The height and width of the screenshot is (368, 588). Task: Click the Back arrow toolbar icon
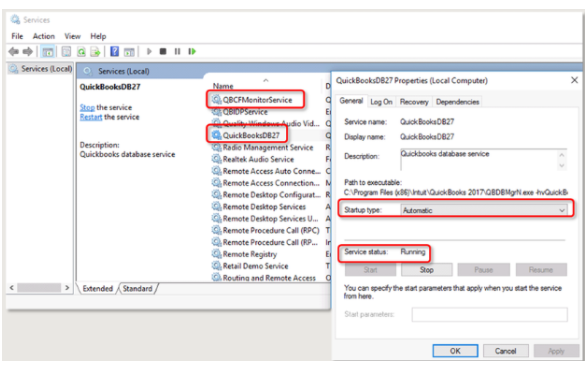point(14,51)
